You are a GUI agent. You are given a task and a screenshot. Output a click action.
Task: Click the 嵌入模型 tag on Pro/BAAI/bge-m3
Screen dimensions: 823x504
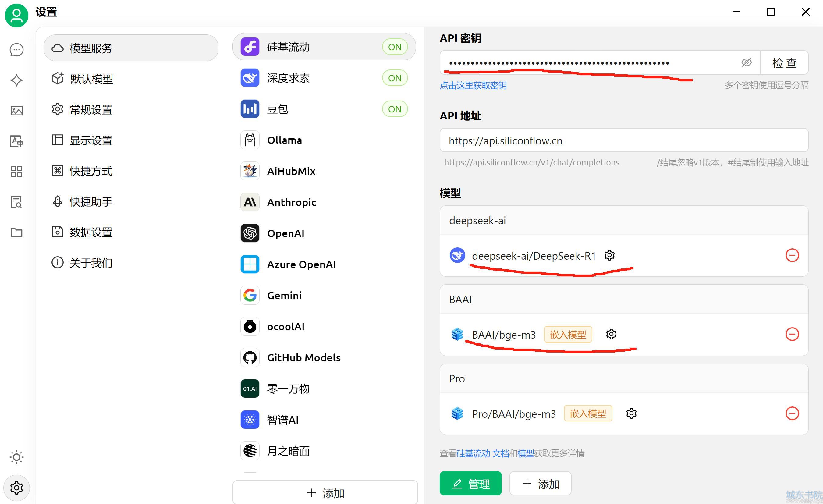[x=588, y=413]
